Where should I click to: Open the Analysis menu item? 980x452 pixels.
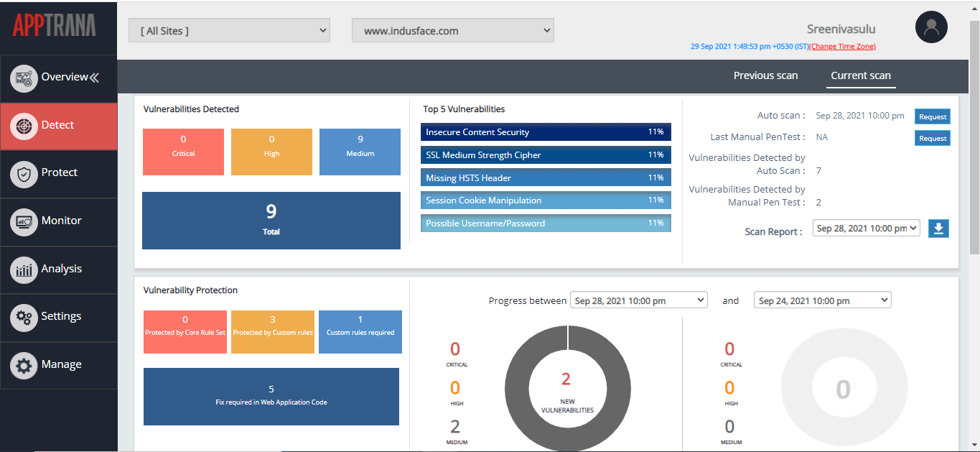(x=59, y=269)
